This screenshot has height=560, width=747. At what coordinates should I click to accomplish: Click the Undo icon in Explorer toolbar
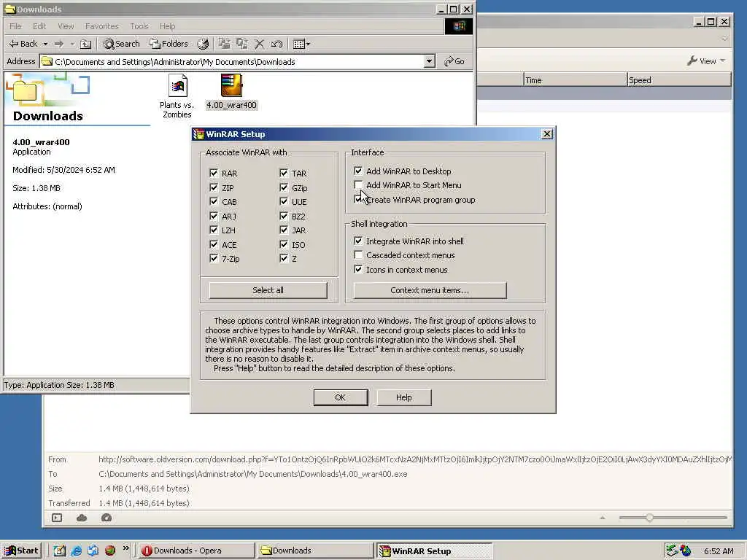coord(276,44)
